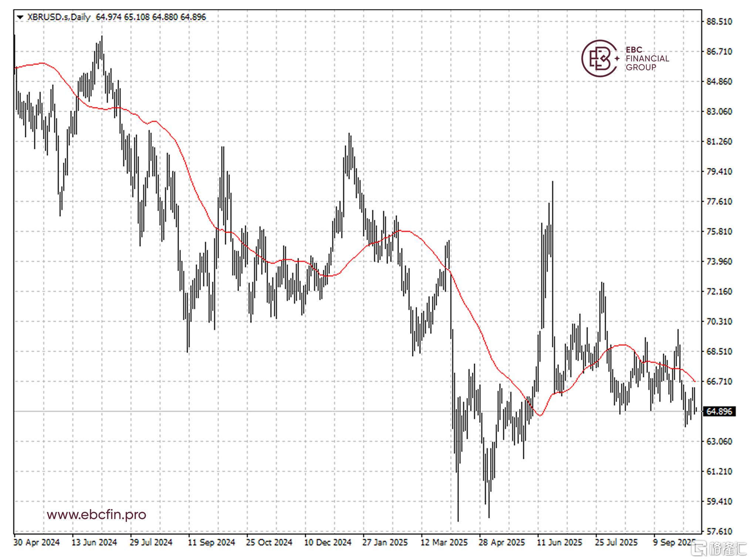The width and height of the screenshot is (750, 560).
Task: Click the EBC circular logo emblem
Action: (x=599, y=58)
